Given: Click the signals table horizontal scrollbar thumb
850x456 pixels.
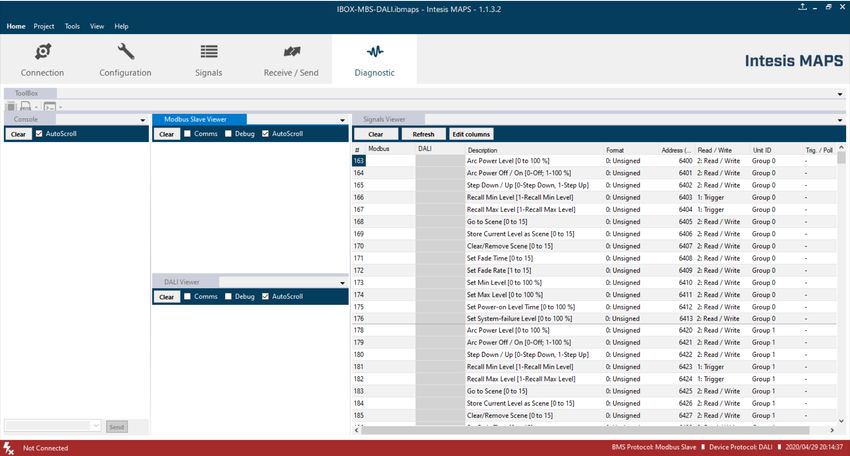Looking at the screenshot, I should pyautogui.click(x=585, y=430).
